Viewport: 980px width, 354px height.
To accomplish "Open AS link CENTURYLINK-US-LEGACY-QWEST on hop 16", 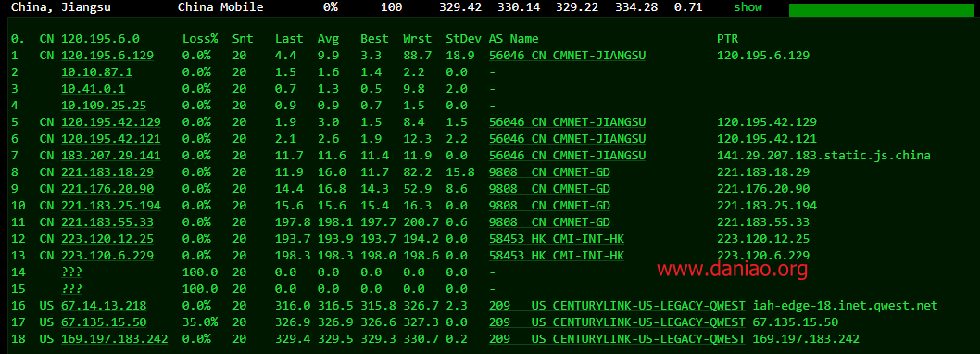I will [618, 305].
